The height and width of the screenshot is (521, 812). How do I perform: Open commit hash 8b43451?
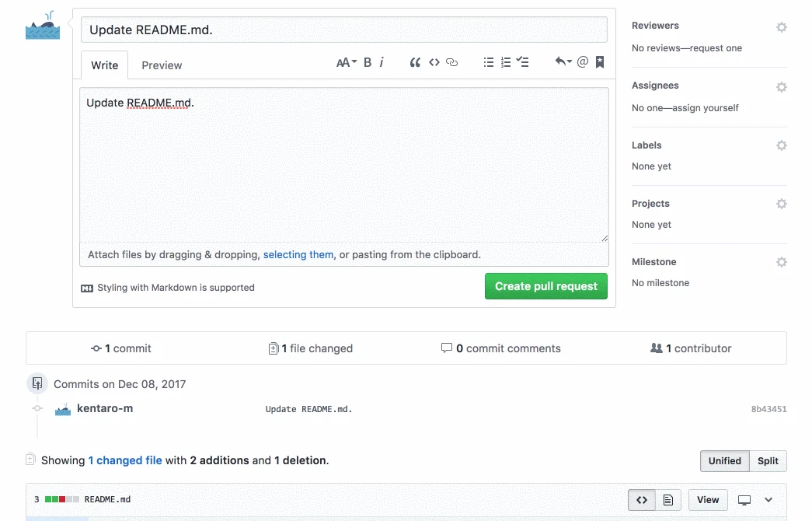pyautogui.click(x=768, y=409)
